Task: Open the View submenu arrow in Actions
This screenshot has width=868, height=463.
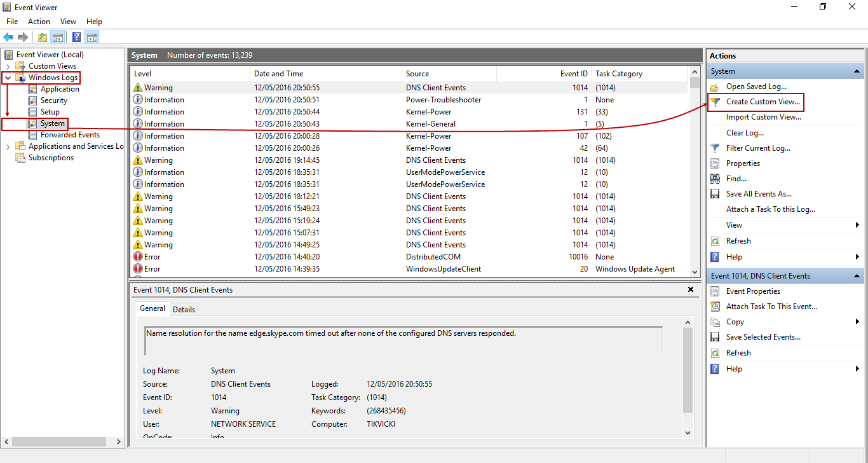Action: [x=857, y=225]
